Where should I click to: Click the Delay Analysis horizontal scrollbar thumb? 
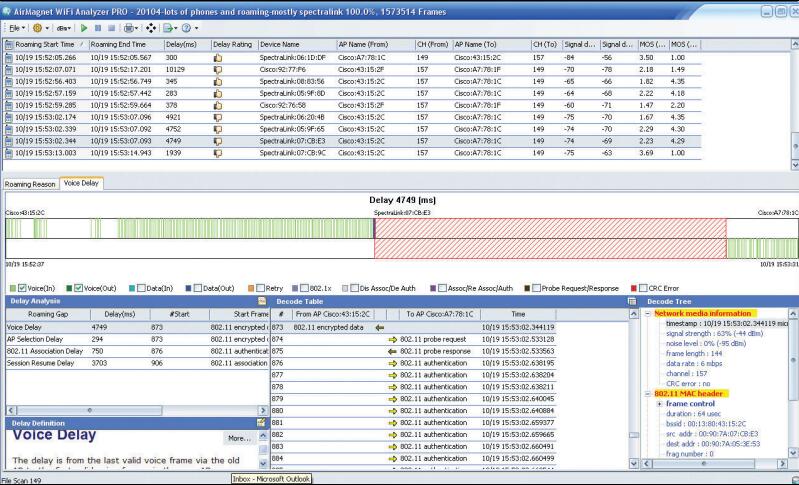(x=90, y=410)
